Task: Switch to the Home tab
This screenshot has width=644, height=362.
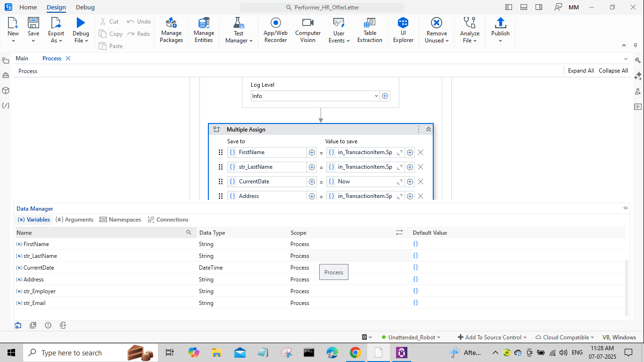Action: (x=28, y=7)
